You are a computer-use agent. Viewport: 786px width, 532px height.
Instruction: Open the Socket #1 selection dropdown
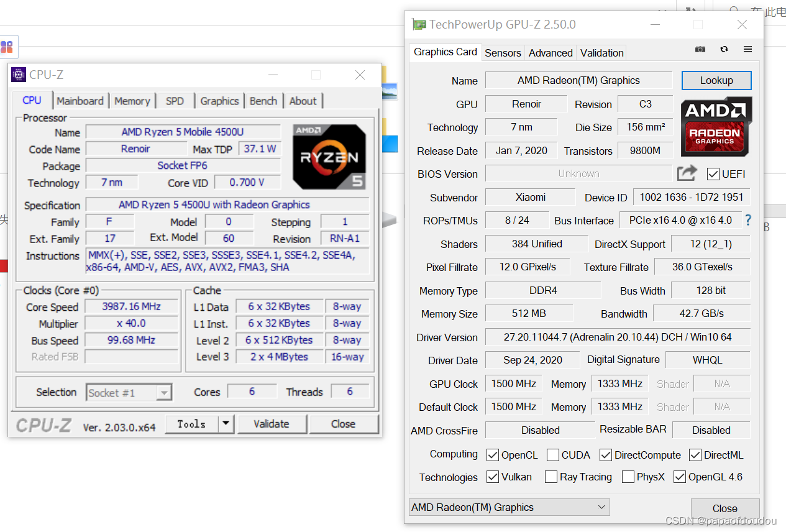point(163,392)
